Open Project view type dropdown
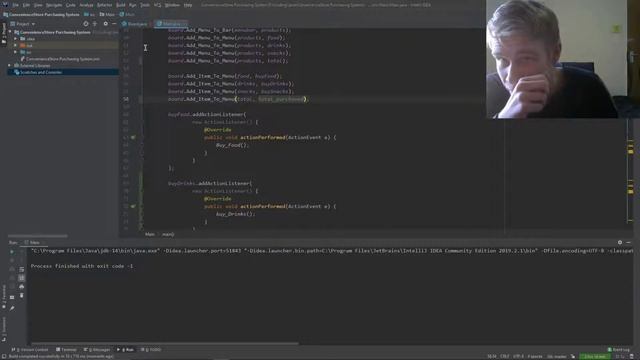Viewport: 640px width, 360px height. 23,24
